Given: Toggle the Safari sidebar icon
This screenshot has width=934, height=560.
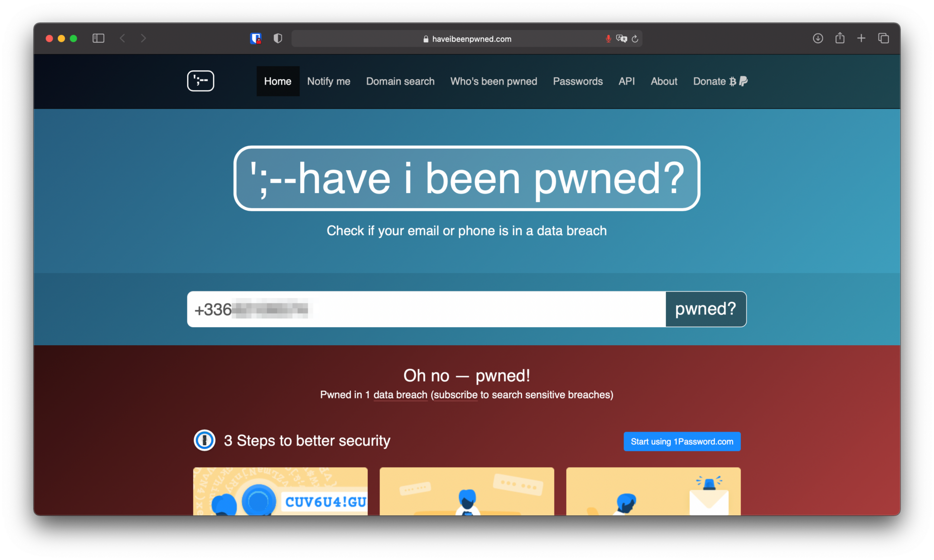Looking at the screenshot, I should pyautogui.click(x=98, y=38).
